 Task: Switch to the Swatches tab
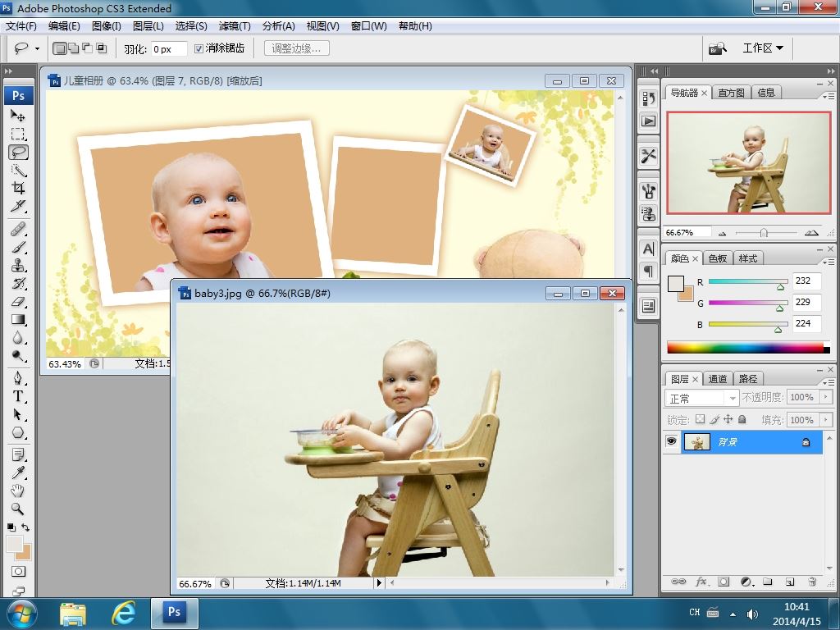717,258
